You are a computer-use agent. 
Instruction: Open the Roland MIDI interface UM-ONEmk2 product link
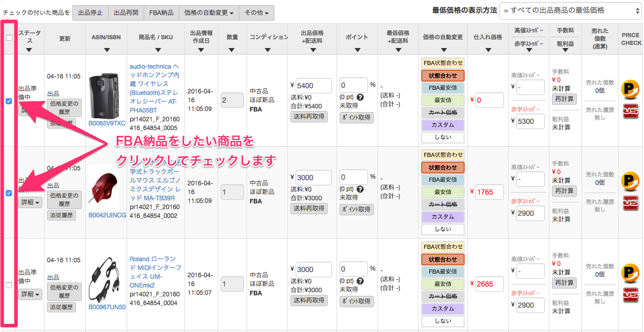tap(155, 272)
